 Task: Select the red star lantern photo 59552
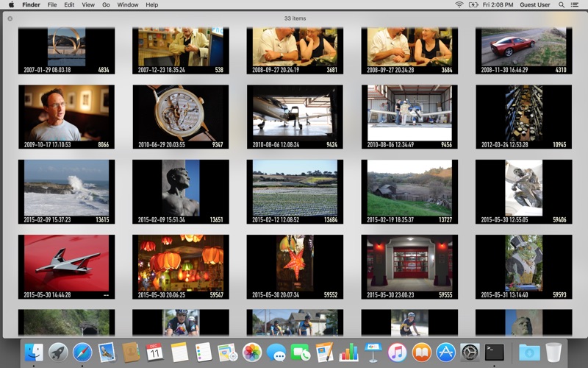point(295,267)
